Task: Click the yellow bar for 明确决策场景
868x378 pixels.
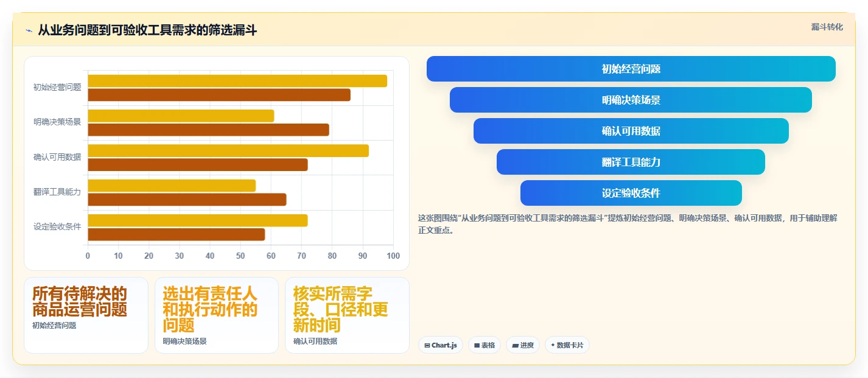Action: coord(181,116)
